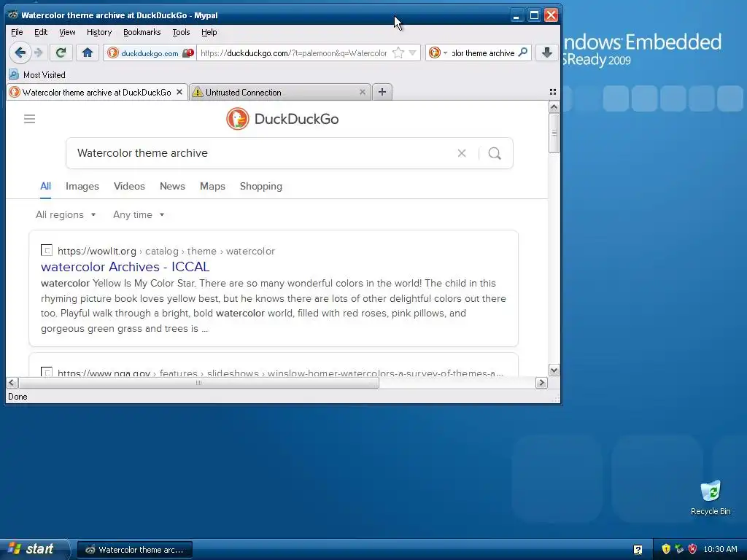The image size is (747, 560).
Task: Clear the search query with the X
Action: [x=462, y=153]
